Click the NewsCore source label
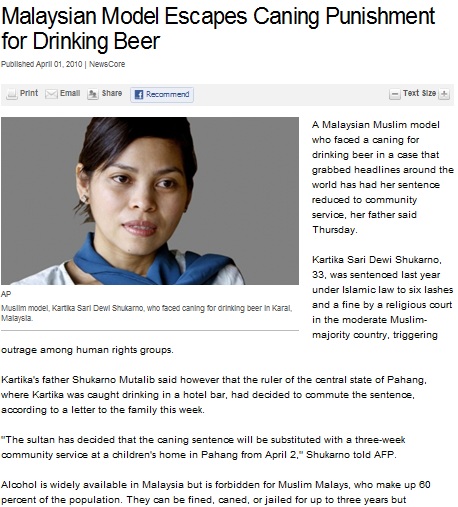Screen dimensions: 458x507 coord(107,64)
